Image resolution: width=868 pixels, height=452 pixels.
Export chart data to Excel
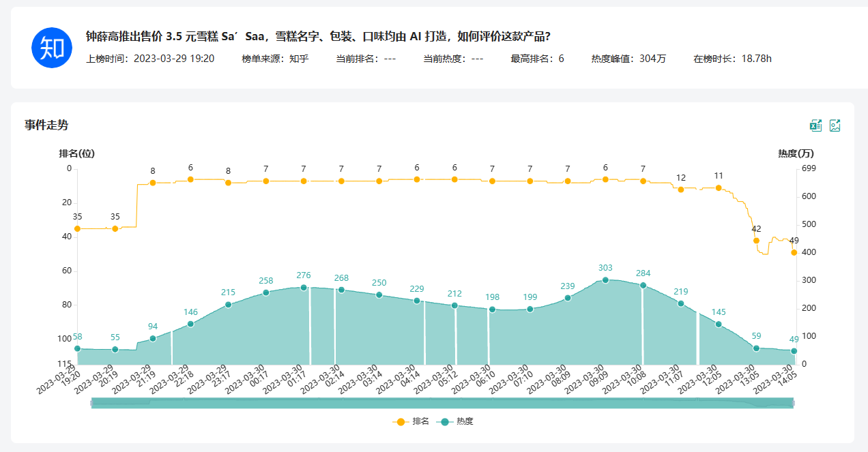click(815, 125)
